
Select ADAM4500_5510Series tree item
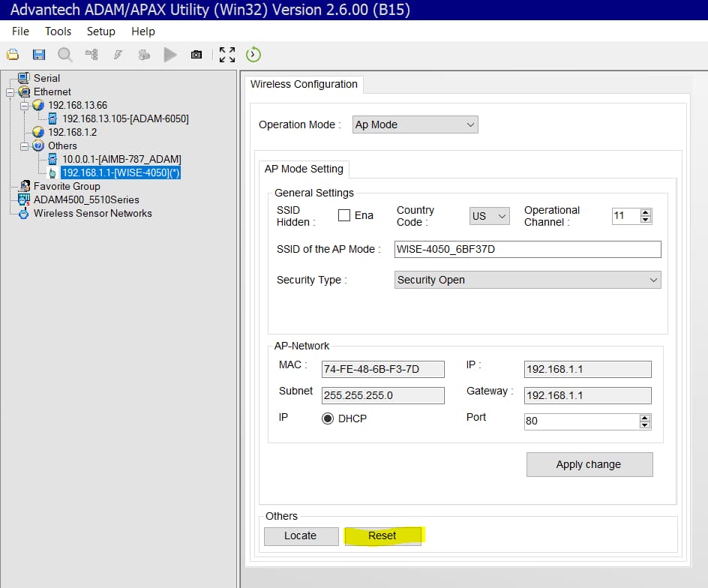(x=86, y=199)
